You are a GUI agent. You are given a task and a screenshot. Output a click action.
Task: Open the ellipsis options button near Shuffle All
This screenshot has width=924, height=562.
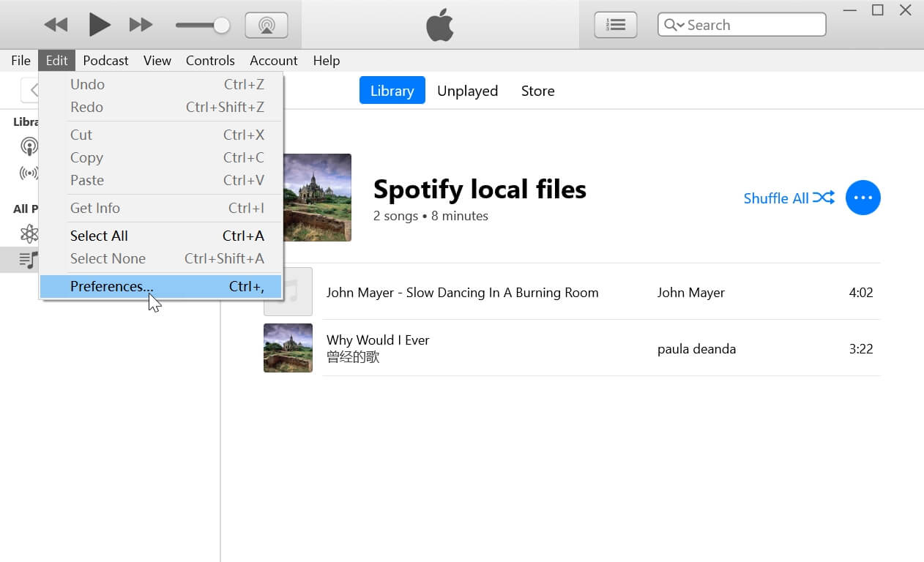(862, 198)
